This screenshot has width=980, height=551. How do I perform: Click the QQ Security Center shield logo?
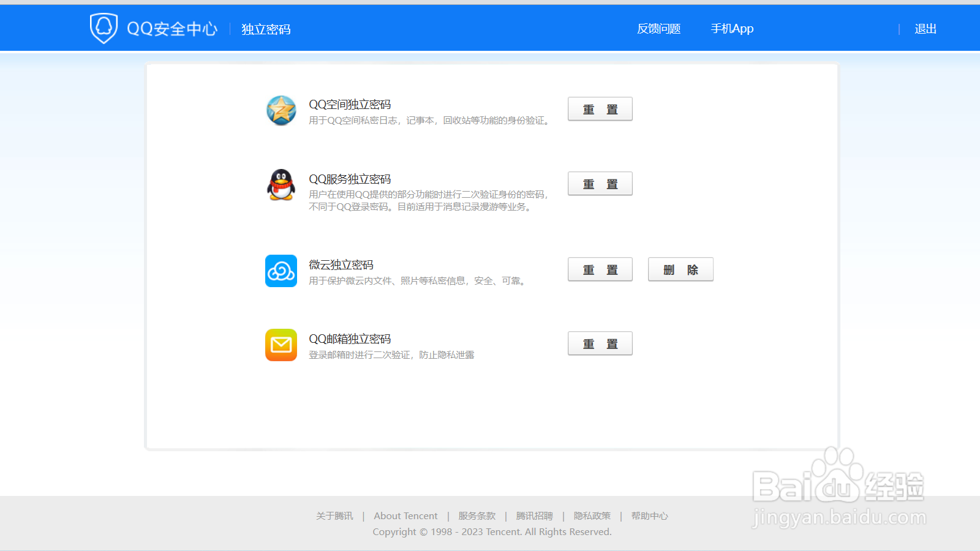[x=104, y=28]
